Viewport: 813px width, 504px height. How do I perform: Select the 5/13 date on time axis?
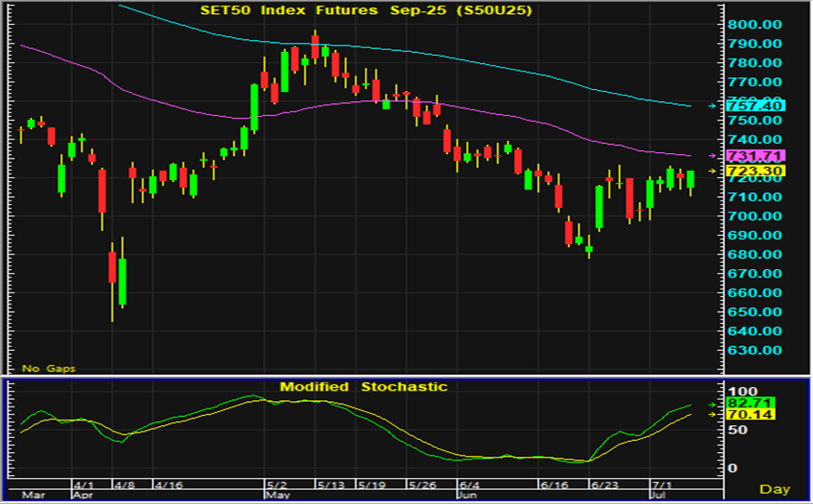330,485
